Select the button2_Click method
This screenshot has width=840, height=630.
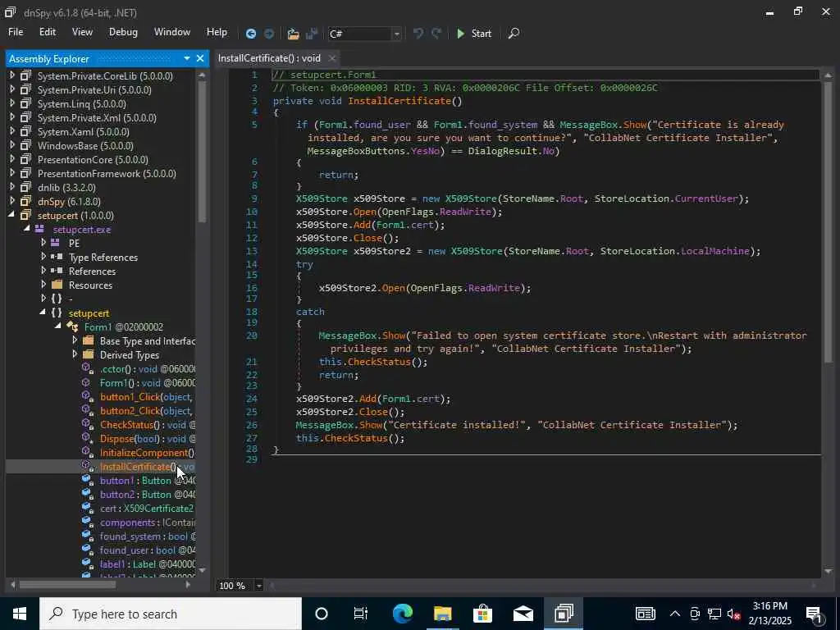pos(146,411)
